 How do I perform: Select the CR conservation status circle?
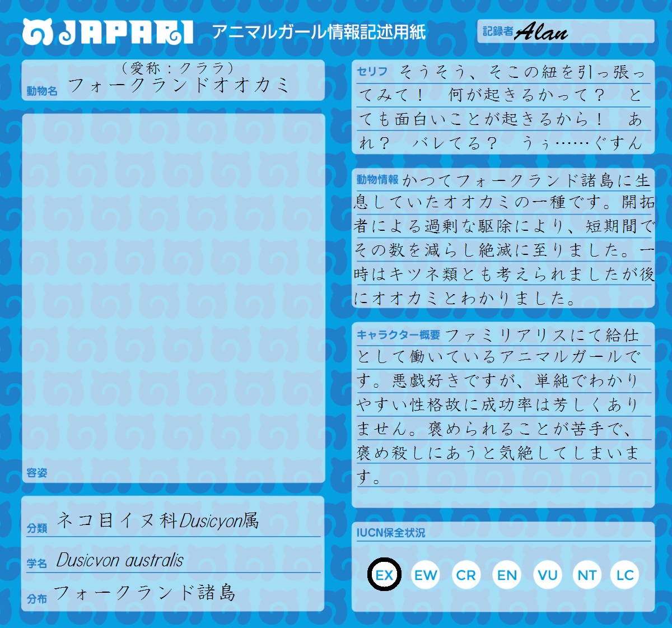tap(466, 575)
